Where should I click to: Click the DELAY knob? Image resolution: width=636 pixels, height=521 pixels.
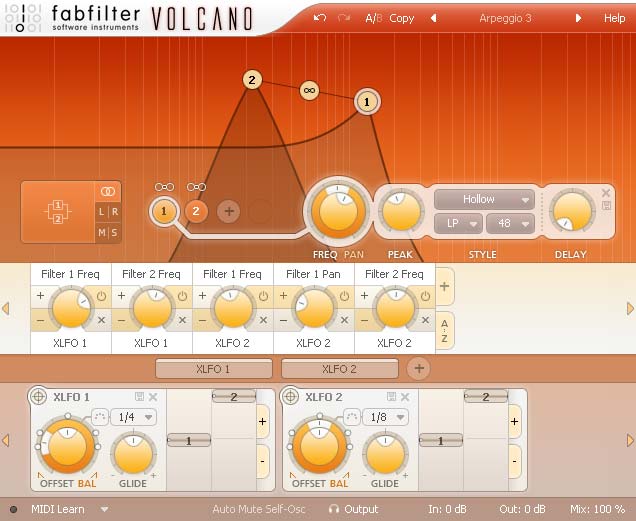(x=572, y=212)
